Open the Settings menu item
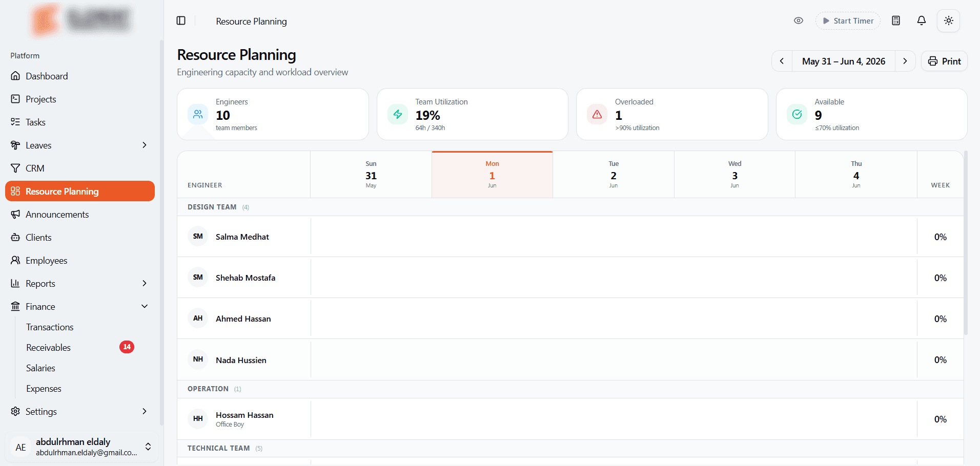The height and width of the screenshot is (466, 980). tap(80, 412)
